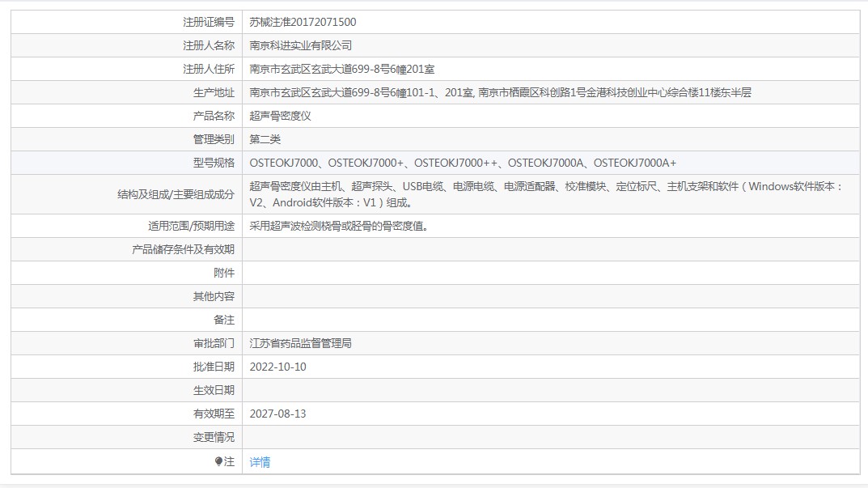Click the 其他内容 label
This screenshot has width=868, height=488.
tap(214, 296)
